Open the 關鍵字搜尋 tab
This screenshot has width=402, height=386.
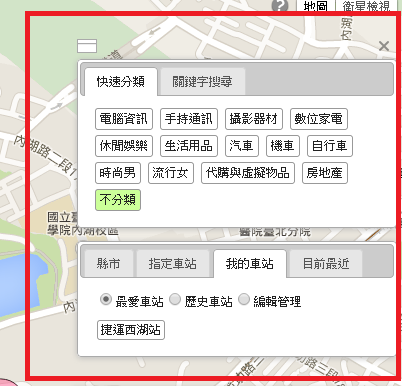(202, 82)
